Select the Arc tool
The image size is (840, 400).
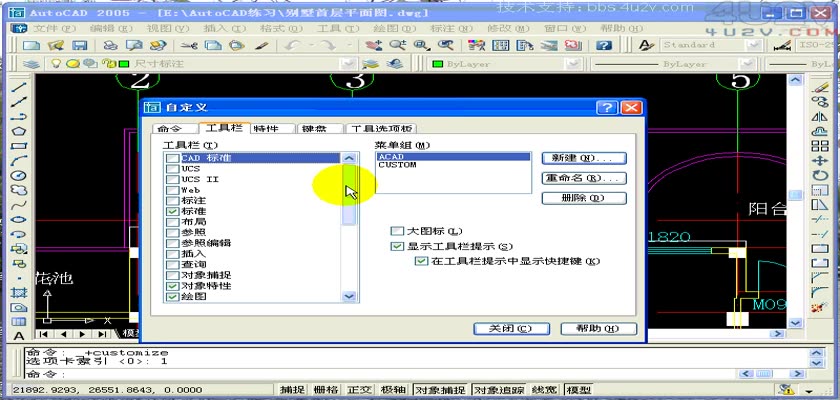coord(19,160)
